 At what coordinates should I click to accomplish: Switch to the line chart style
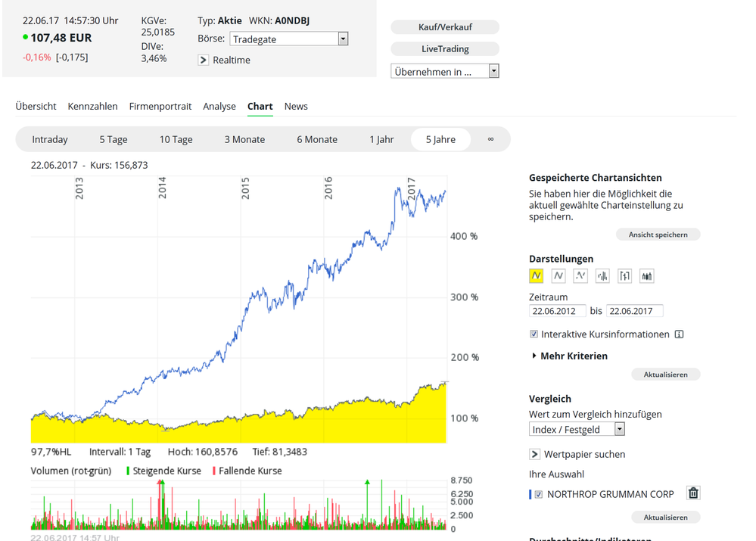(558, 275)
